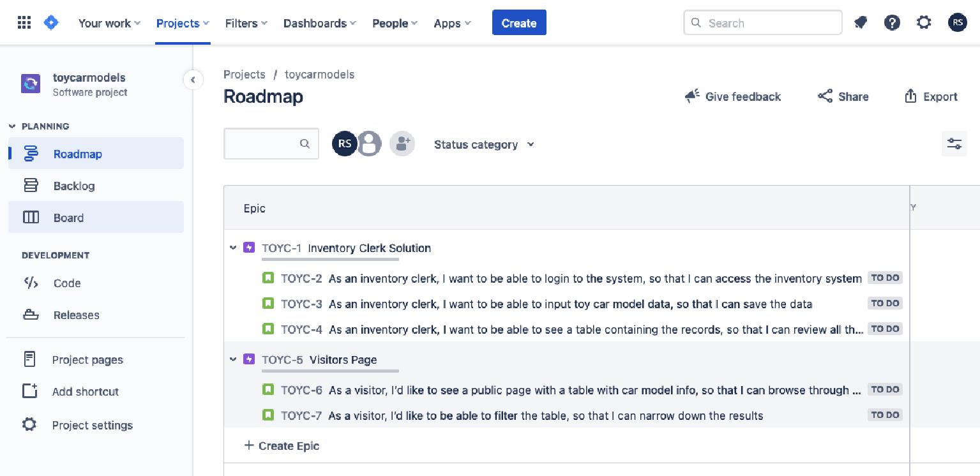Click the Projects breadcrumb link
Image resolution: width=980 pixels, height=476 pixels.
[245, 74]
